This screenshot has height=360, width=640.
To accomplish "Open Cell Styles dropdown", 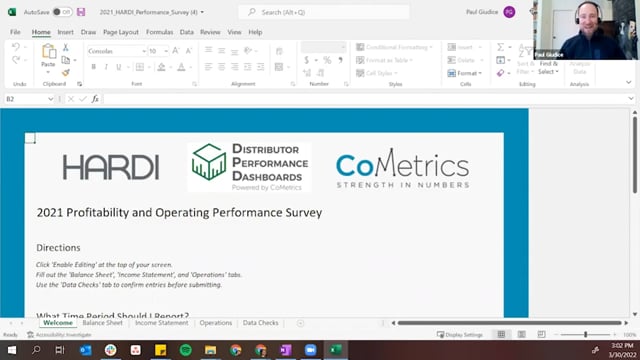I will [377, 73].
